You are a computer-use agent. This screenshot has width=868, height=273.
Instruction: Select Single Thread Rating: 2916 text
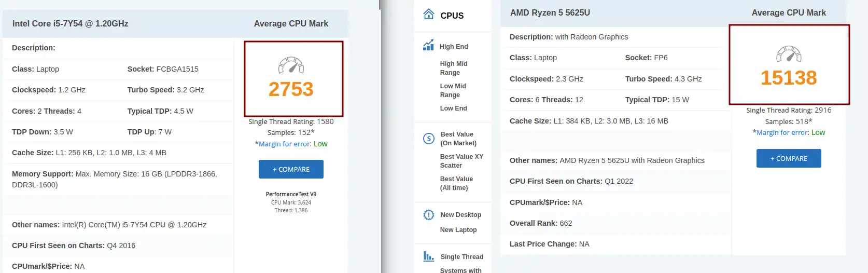pos(789,110)
